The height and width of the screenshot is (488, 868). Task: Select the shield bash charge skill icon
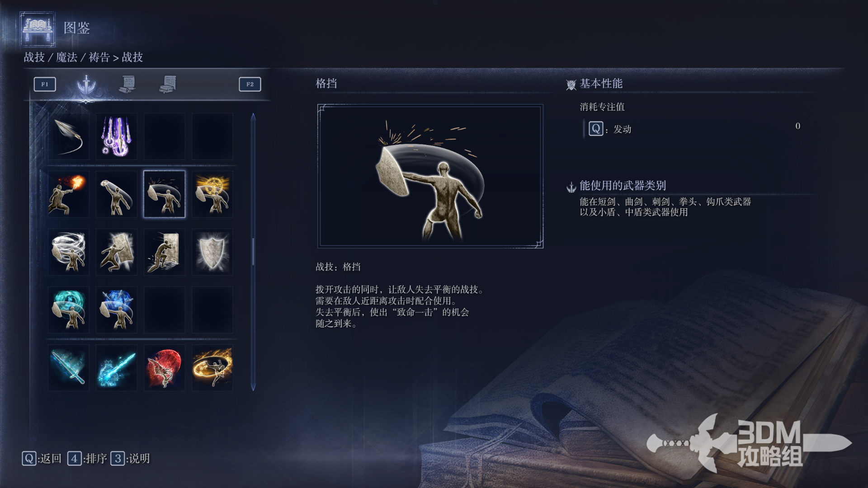coord(117,252)
